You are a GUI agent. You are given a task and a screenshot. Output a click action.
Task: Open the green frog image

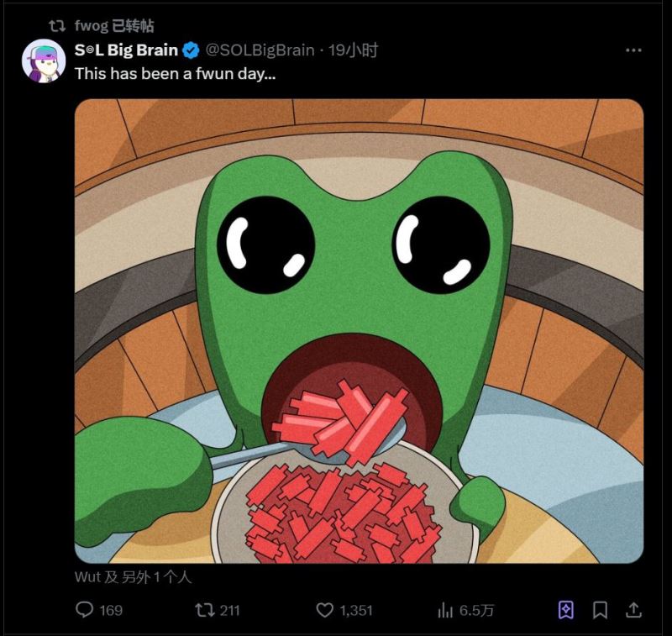tap(359, 331)
